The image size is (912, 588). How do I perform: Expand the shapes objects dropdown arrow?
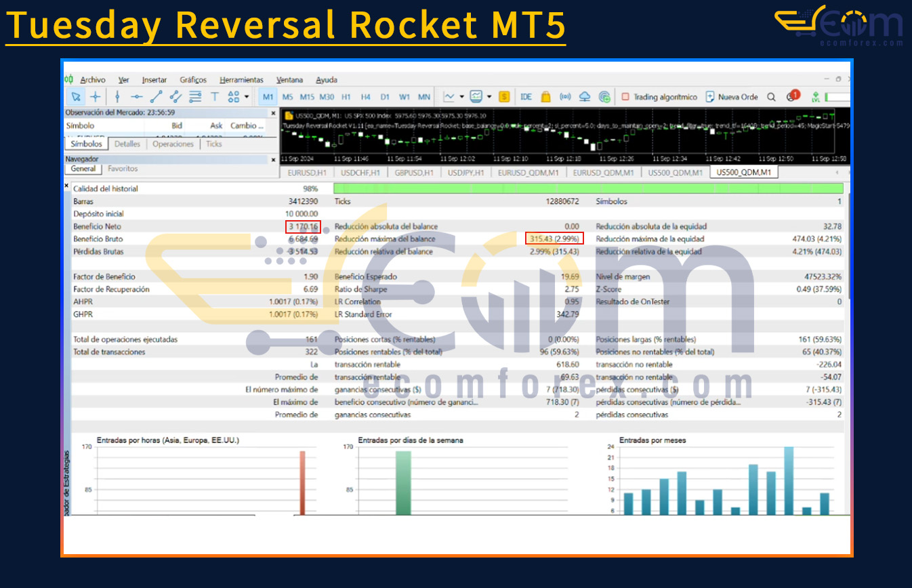tap(247, 97)
